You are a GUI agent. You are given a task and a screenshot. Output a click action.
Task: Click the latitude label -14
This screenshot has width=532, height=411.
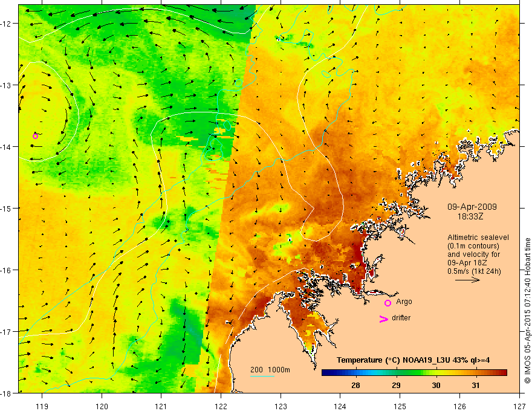7,147
